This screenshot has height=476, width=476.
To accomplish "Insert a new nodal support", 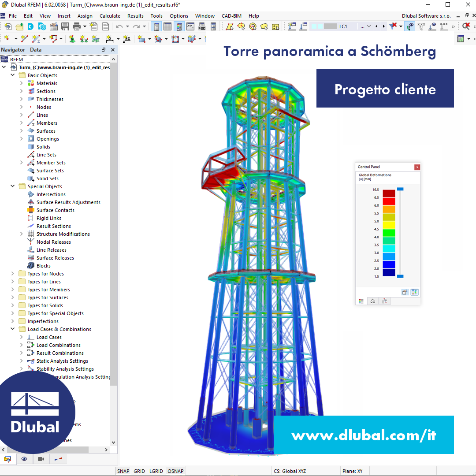I will [72, 38].
